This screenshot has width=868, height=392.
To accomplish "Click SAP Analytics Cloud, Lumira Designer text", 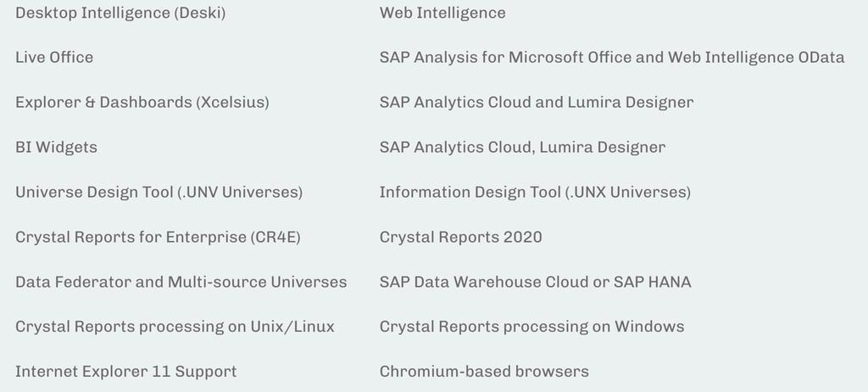I will (522, 148).
